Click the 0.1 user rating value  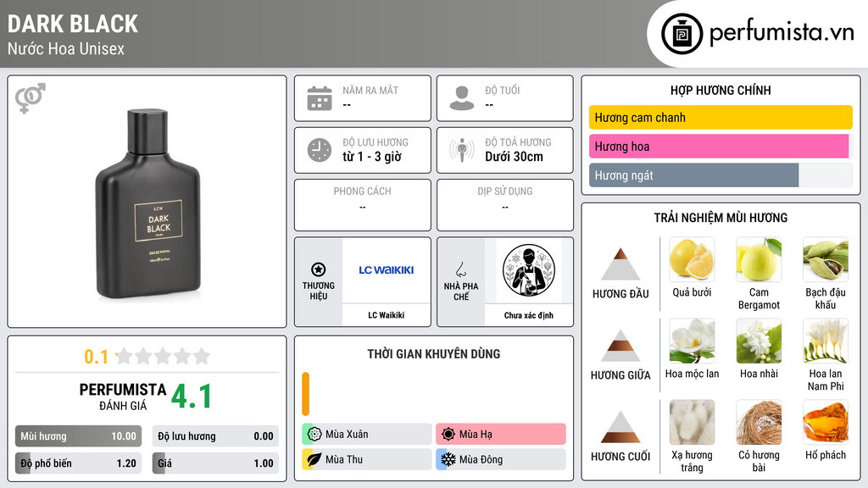(x=96, y=357)
